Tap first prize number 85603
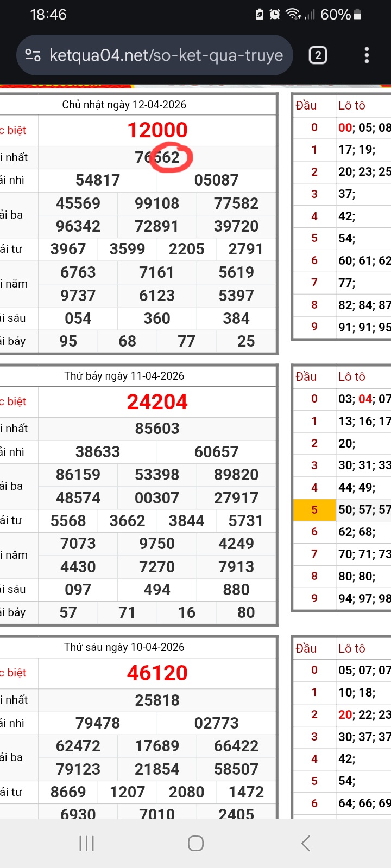 (157, 429)
